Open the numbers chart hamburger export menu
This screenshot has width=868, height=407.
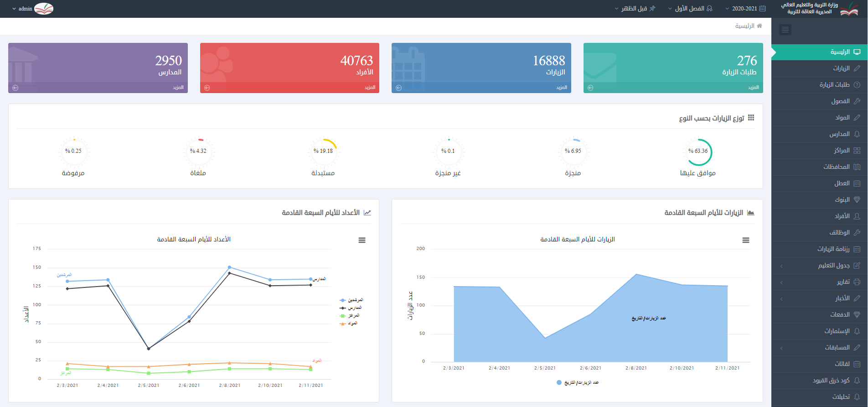[x=362, y=240]
